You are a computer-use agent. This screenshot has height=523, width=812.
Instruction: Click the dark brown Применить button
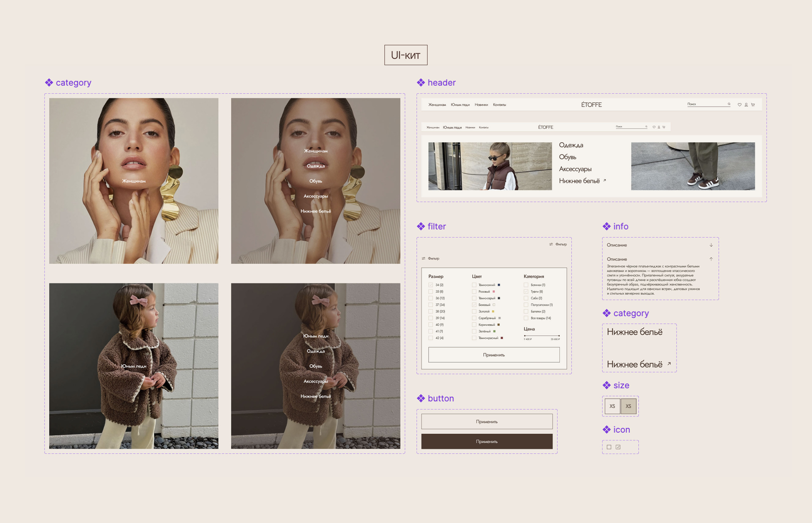[487, 442]
